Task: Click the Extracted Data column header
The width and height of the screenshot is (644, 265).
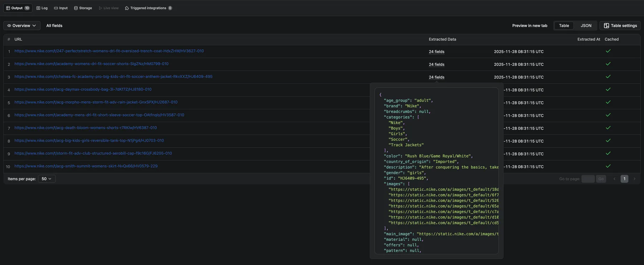Action: tap(443, 39)
